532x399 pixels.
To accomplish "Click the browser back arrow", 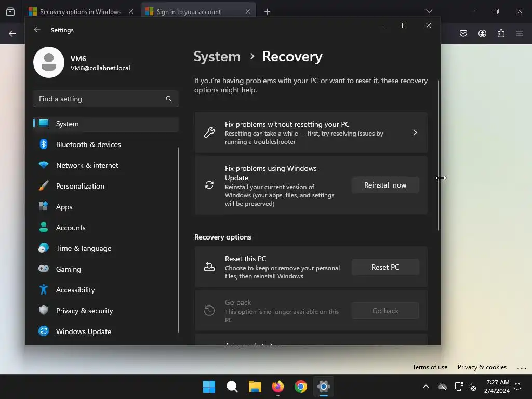I will coord(12,33).
